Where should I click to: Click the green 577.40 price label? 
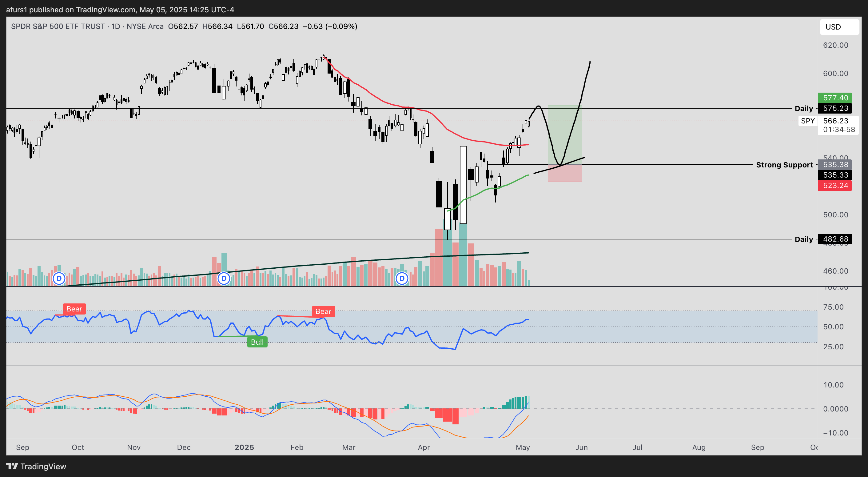tap(835, 98)
